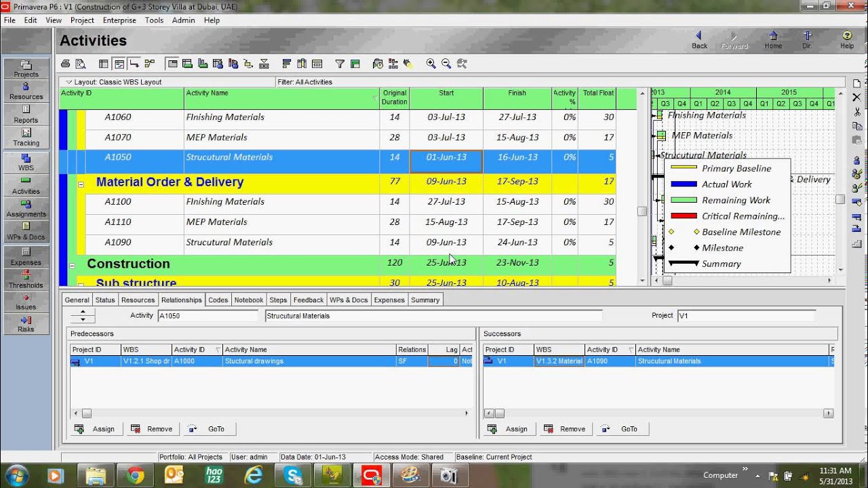Click the Bars settings icon

286,64
